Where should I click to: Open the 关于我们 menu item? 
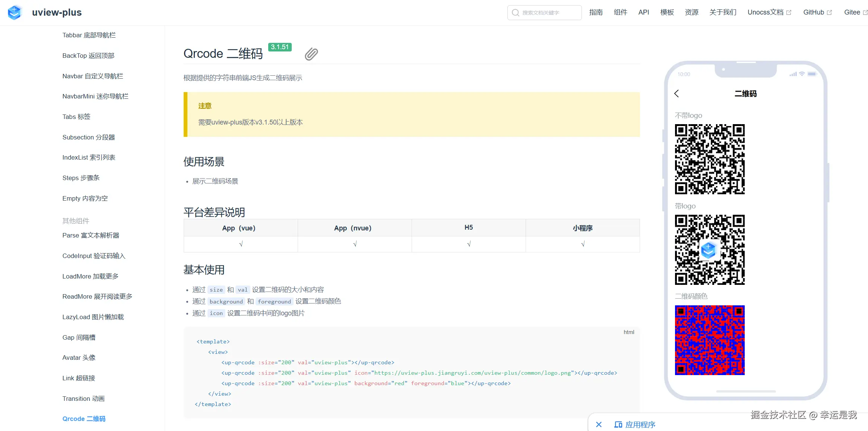coord(723,12)
